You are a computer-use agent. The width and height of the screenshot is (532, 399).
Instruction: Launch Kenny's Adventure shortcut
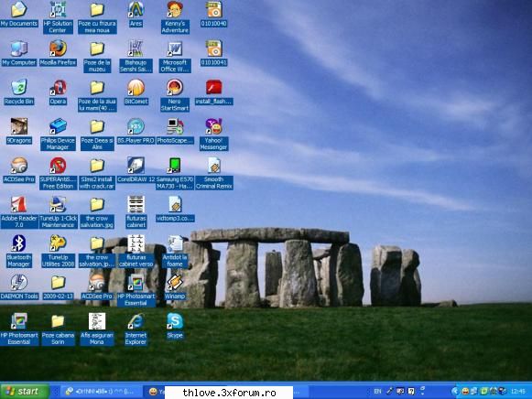pos(175,17)
